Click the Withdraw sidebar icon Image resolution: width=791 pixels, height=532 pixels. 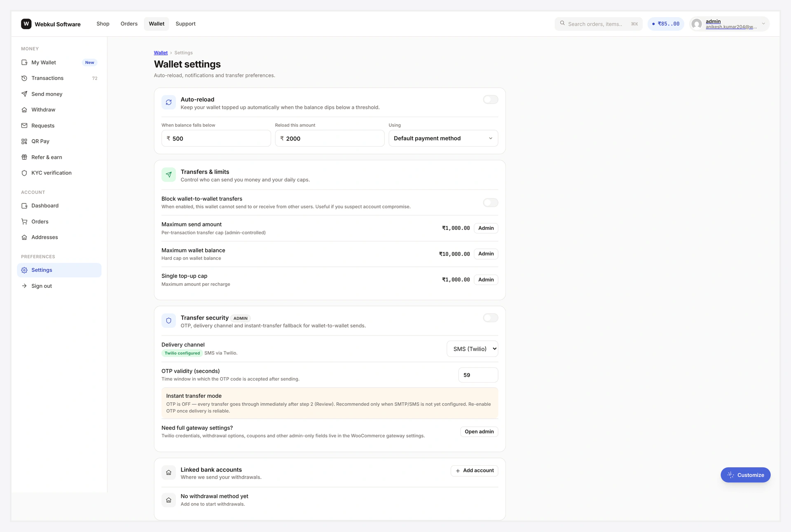click(24, 110)
